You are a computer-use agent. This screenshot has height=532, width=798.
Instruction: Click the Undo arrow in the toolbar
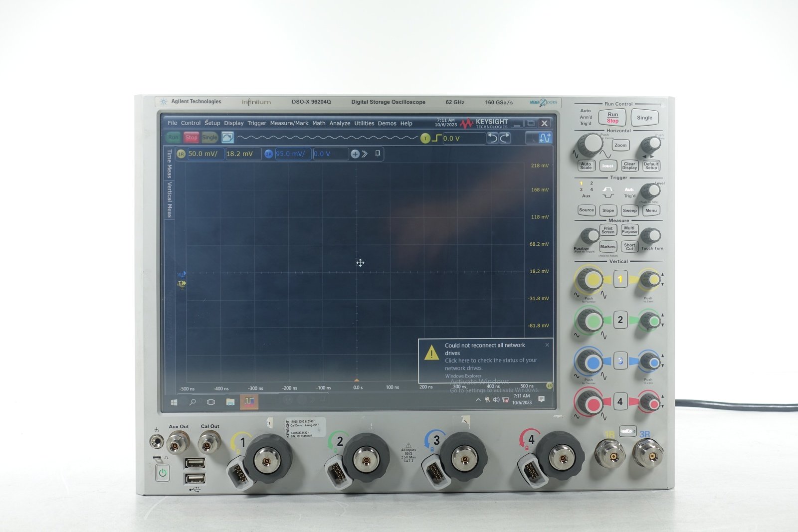[493, 138]
